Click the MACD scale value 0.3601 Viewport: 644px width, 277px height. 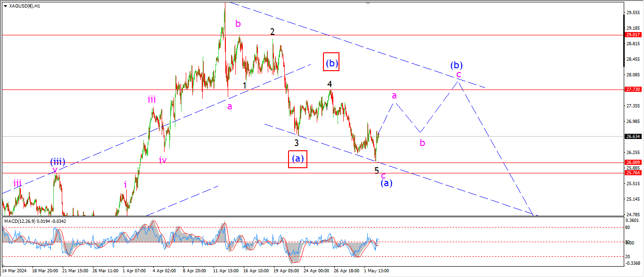point(632,220)
